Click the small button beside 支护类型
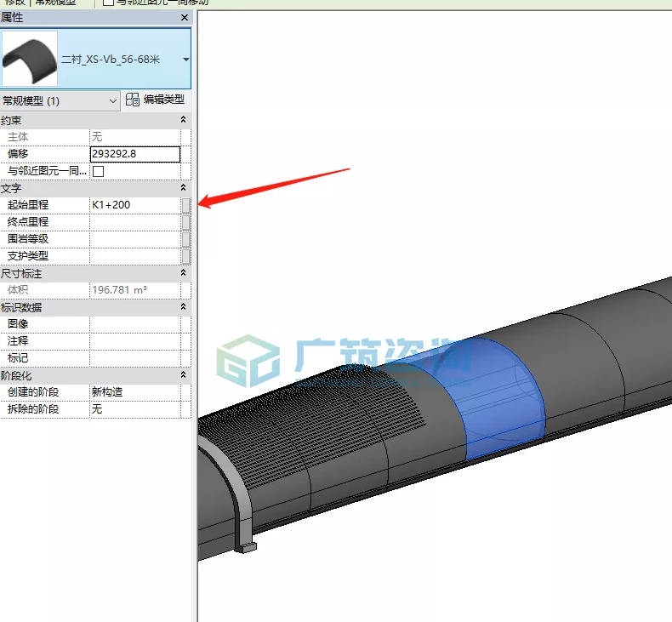Screen dimensions: 672x622 [186, 257]
